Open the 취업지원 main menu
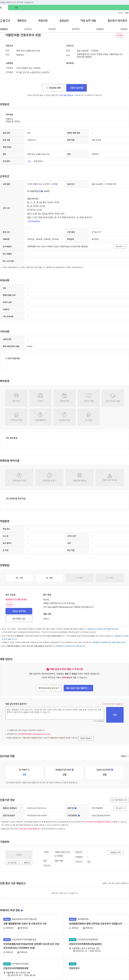The height and width of the screenshot is (980, 129). [43, 21]
